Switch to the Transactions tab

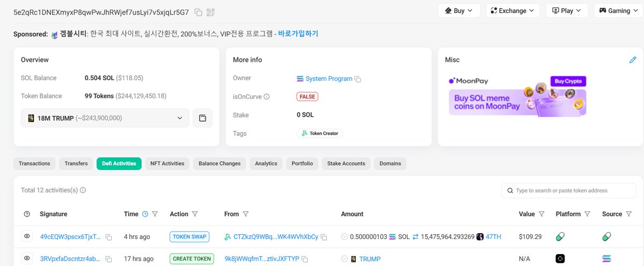[34, 163]
